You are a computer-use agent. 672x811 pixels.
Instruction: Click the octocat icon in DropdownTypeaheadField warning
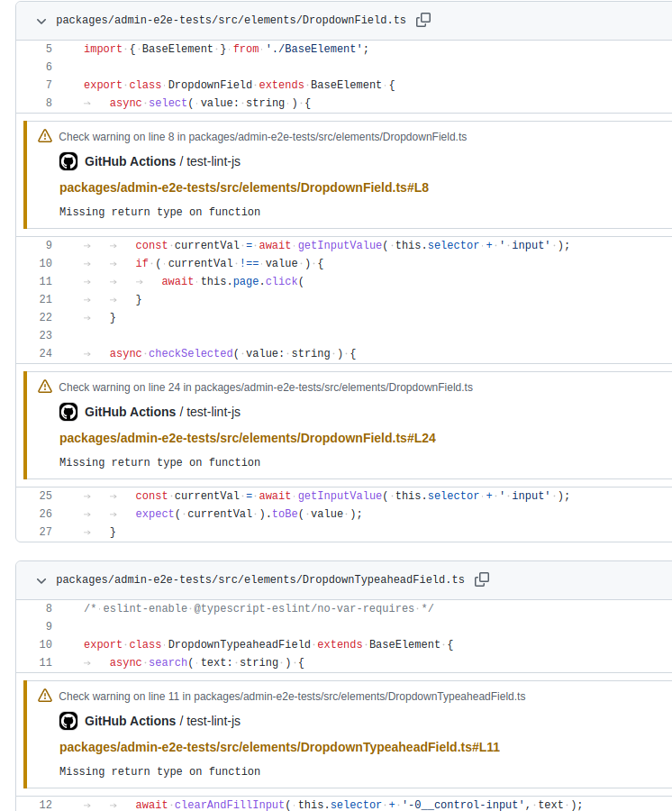coord(68,721)
